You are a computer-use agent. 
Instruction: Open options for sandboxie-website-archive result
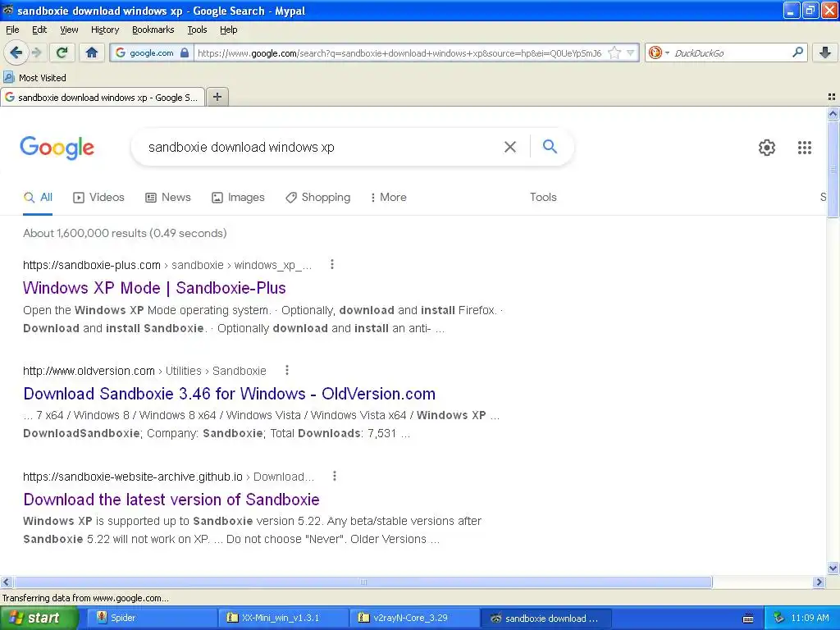coord(335,476)
